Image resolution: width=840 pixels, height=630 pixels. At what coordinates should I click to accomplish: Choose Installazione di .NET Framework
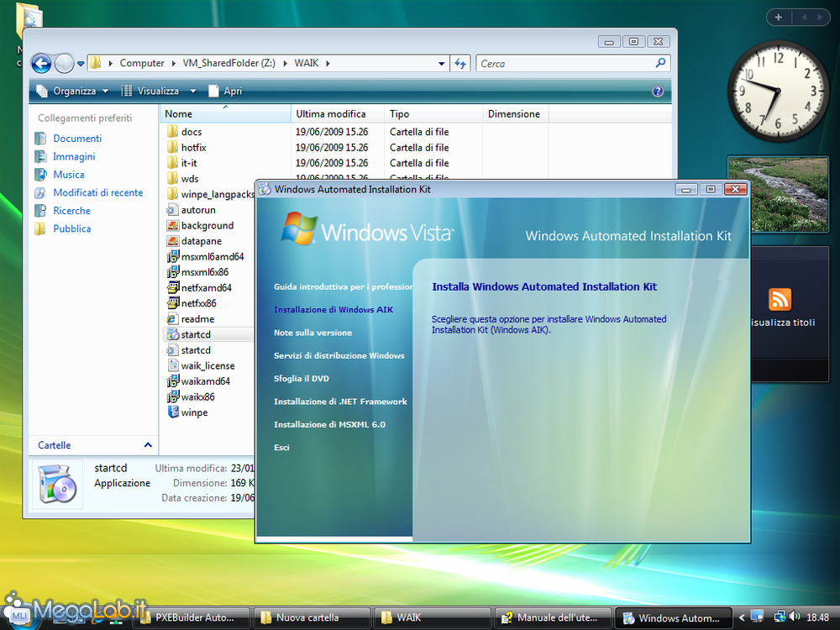coord(340,402)
